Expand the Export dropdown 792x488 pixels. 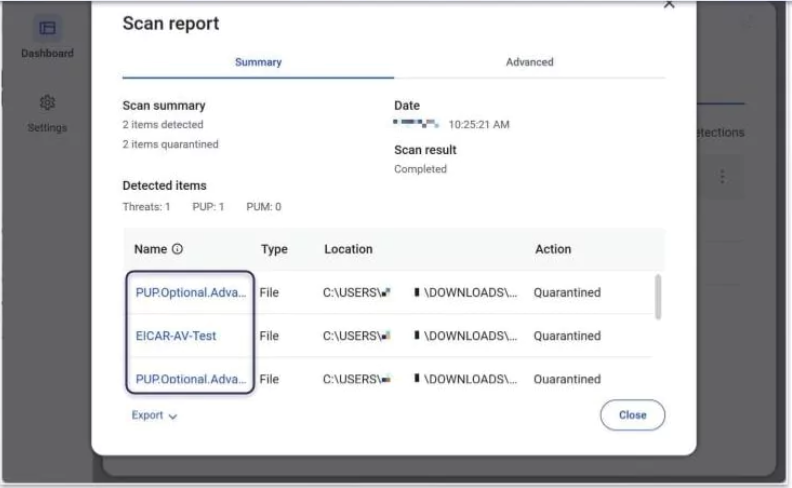pyautogui.click(x=154, y=415)
